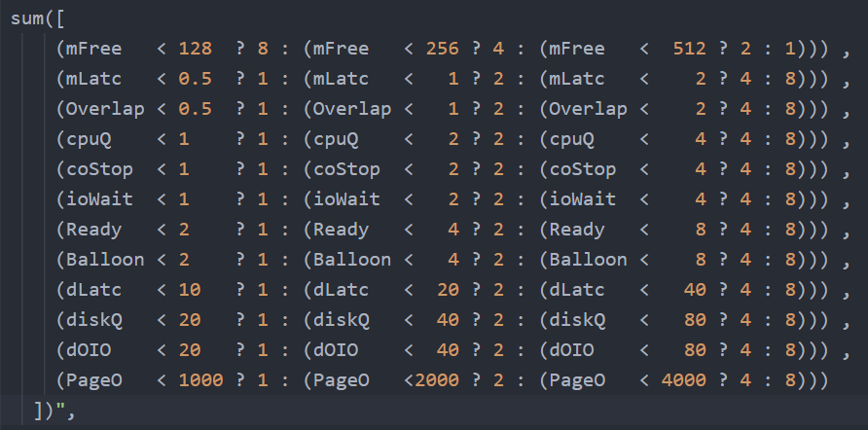Place the cursor on first 'Ready' variable
This screenshot has width=868, height=430.
click(94, 230)
